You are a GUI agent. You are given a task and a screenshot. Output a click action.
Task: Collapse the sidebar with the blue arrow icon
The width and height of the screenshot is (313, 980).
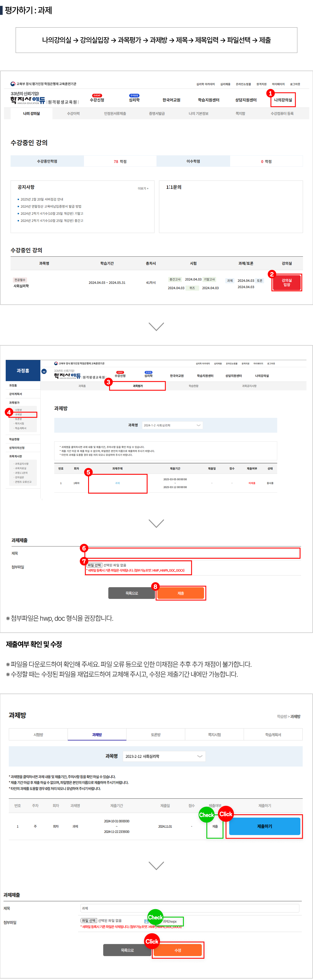(x=44, y=371)
